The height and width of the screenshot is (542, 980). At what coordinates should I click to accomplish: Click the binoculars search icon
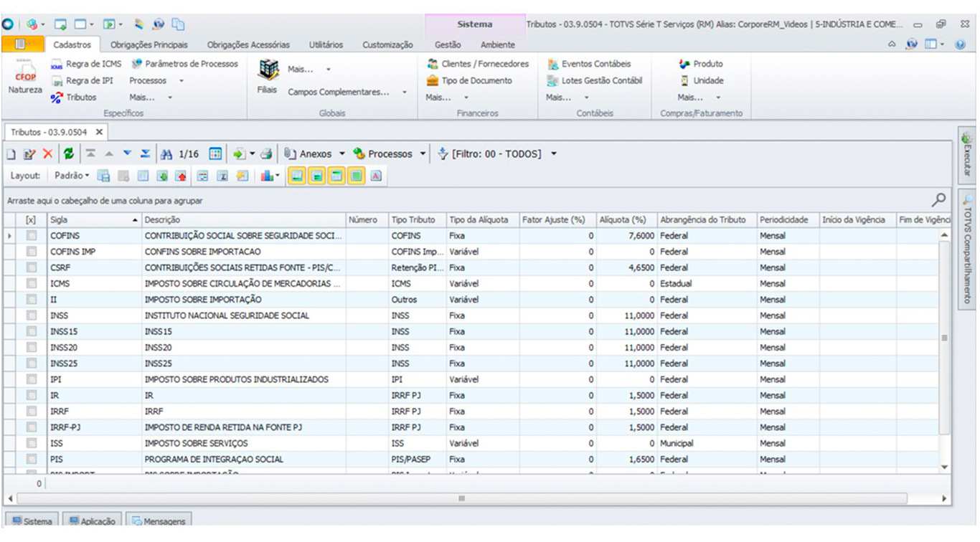click(x=166, y=154)
